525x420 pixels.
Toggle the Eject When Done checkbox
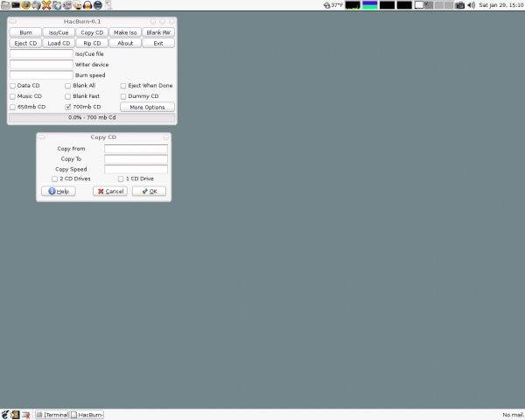[x=123, y=86]
